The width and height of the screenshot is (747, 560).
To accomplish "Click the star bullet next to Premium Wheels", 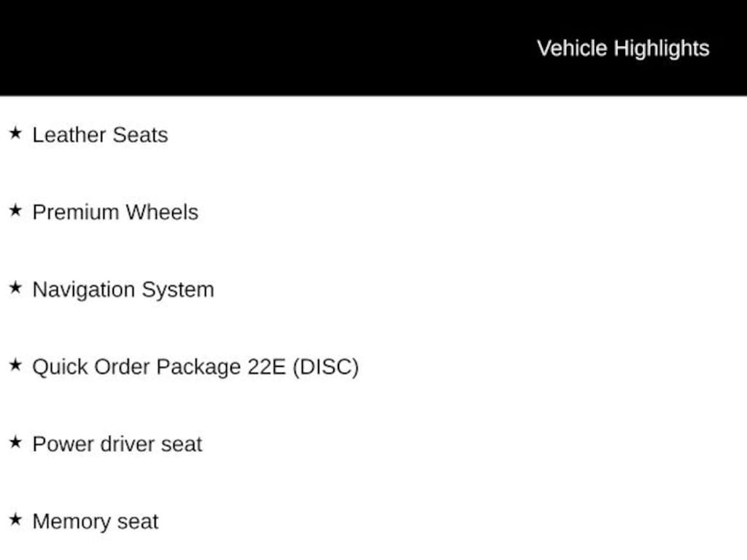I will [15, 210].
